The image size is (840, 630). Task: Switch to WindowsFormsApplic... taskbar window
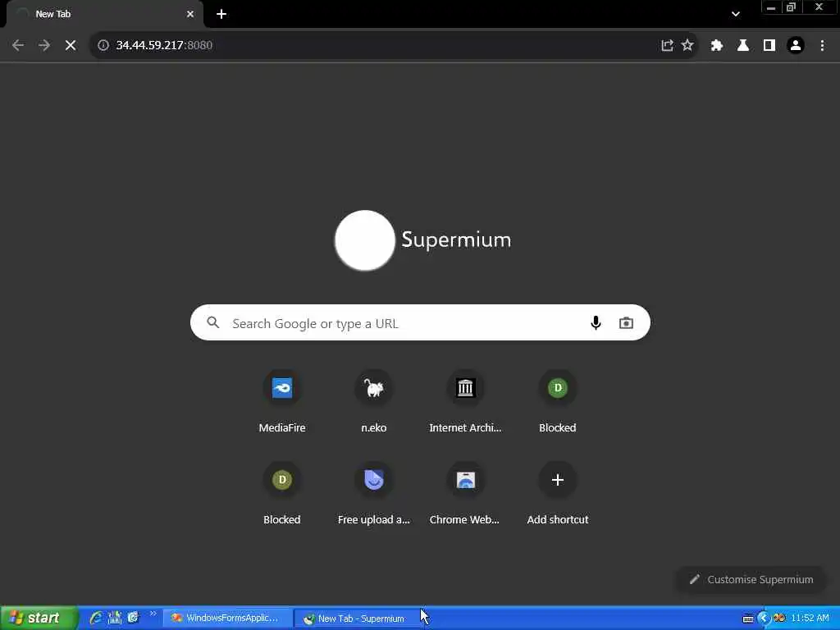tap(228, 618)
